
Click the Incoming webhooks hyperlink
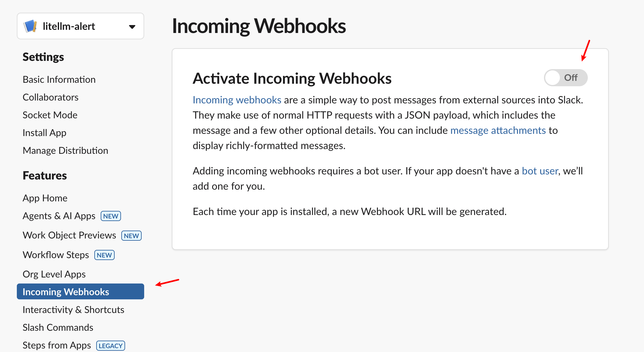237,100
